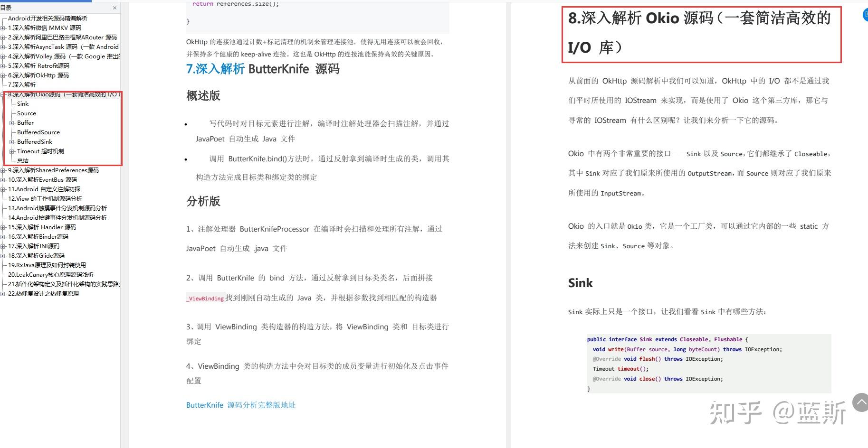Go to the Source bookmark
The width and height of the screenshot is (868, 448).
click(x=27, y=113)
